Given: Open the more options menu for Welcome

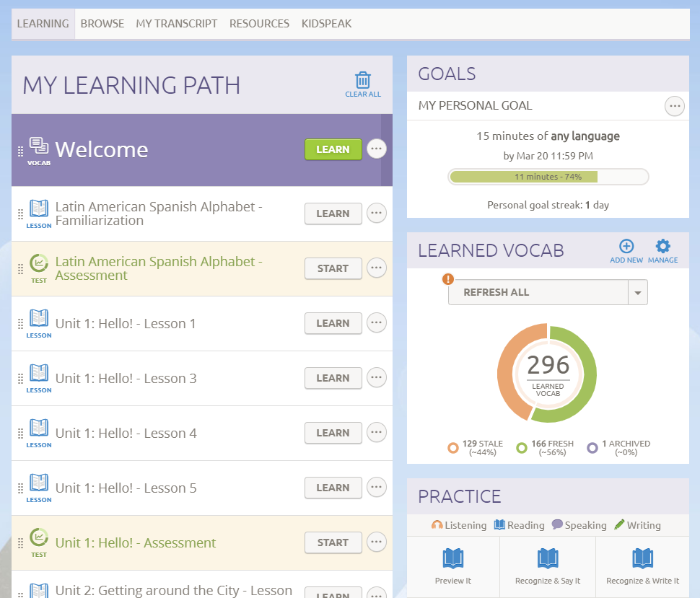Looking at the screenshot, I should pos(377,149).
